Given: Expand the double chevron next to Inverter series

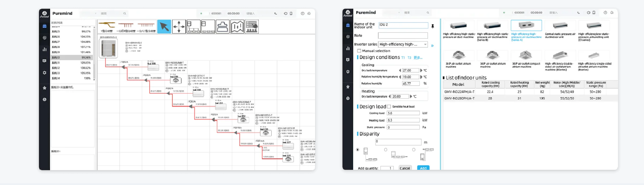Looking at the screenshot, I should [432, 46].
